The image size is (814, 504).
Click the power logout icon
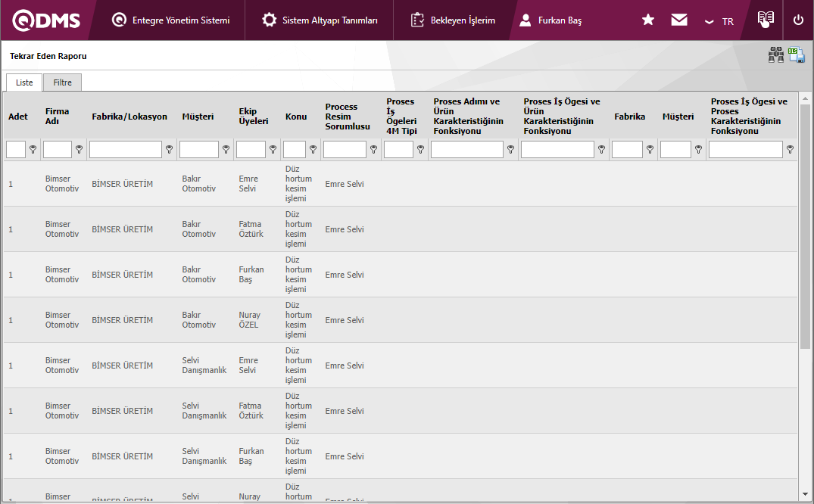pyautogui.click(x=798, y=20)
